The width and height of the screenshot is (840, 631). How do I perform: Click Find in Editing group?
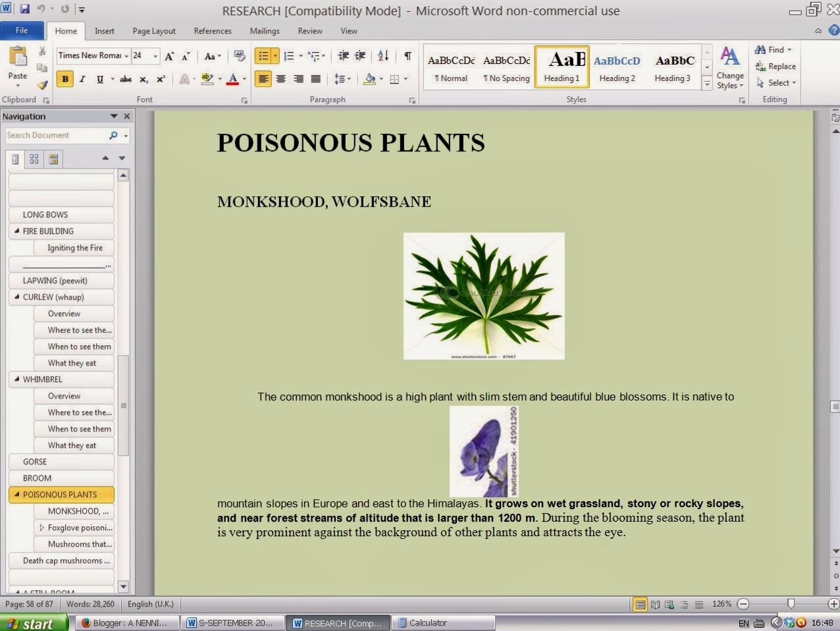pyautogui.click(x=773, y=49)
